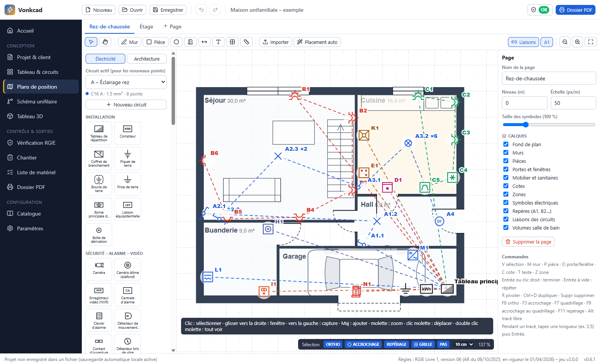The image size is (600, 364).
Task: Switch to the Architecture panel tab
Action: [147, 59]
